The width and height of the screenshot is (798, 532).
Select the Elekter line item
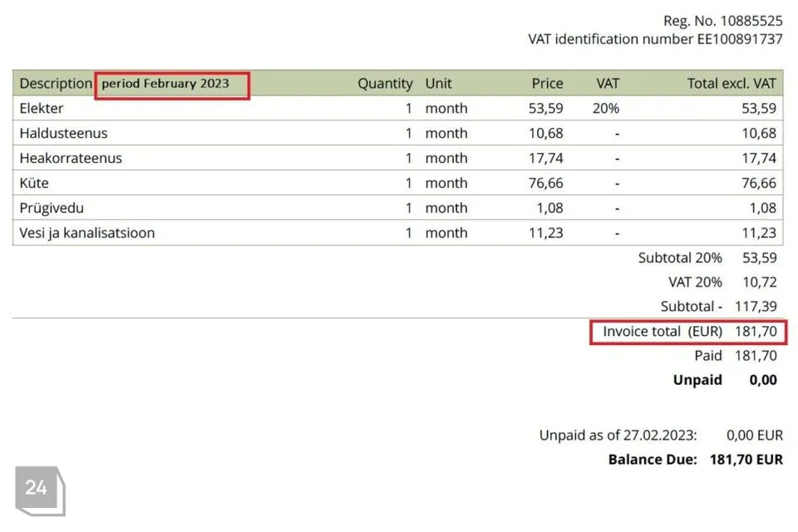[x=42, y=108]
